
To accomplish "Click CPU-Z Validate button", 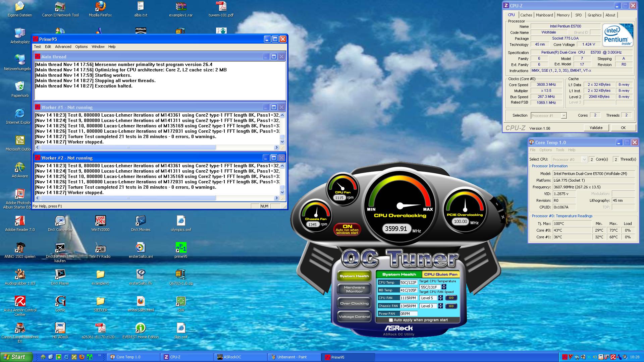I will coord(596,128).
